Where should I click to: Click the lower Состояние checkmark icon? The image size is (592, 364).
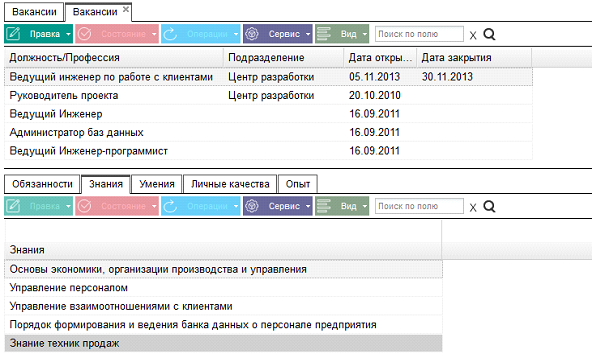tap(84, 206)
